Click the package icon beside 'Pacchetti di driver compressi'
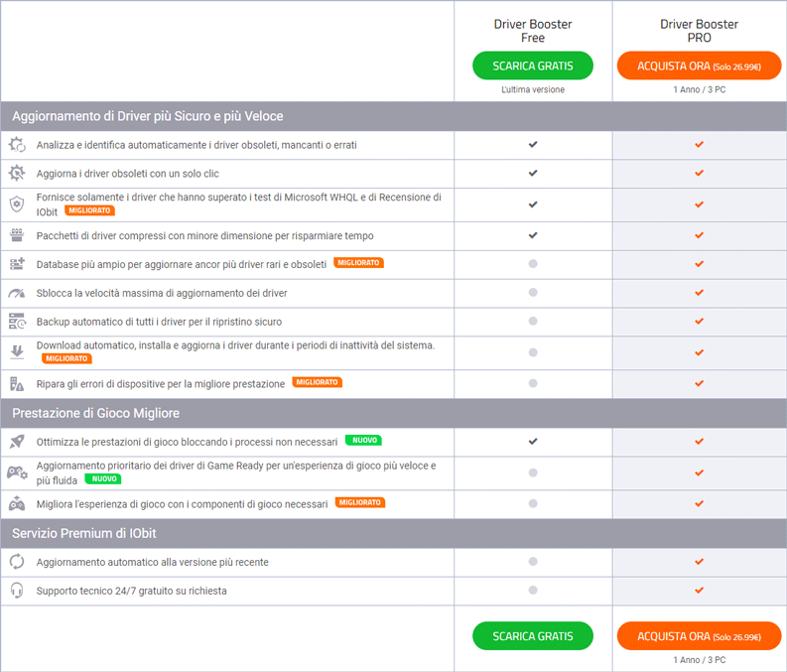Viewport: 787px width, 672px height. (x=17, y=235)
